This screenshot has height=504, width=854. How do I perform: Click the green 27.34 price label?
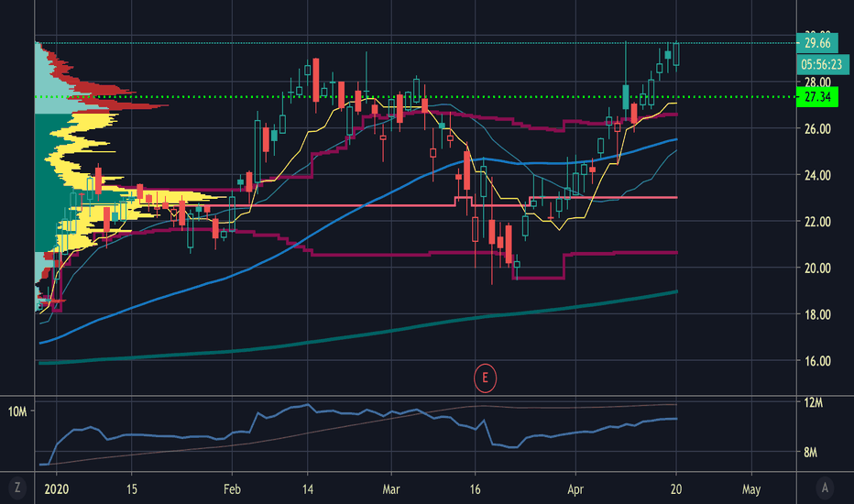click(x=817, y=97)
